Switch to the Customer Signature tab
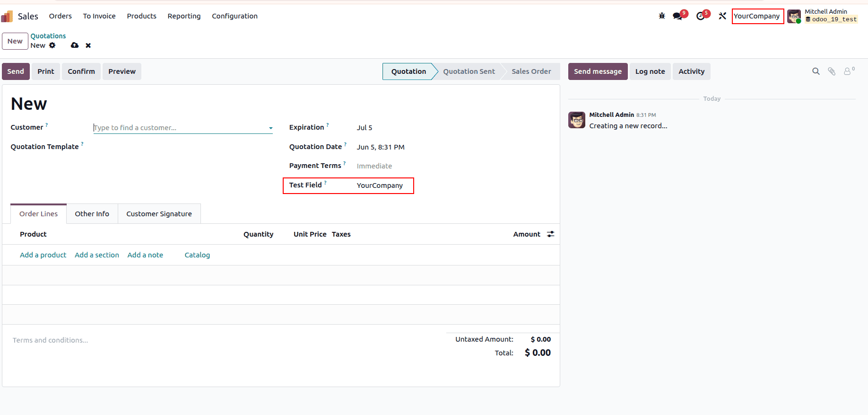868x415 pixels. 159,214
